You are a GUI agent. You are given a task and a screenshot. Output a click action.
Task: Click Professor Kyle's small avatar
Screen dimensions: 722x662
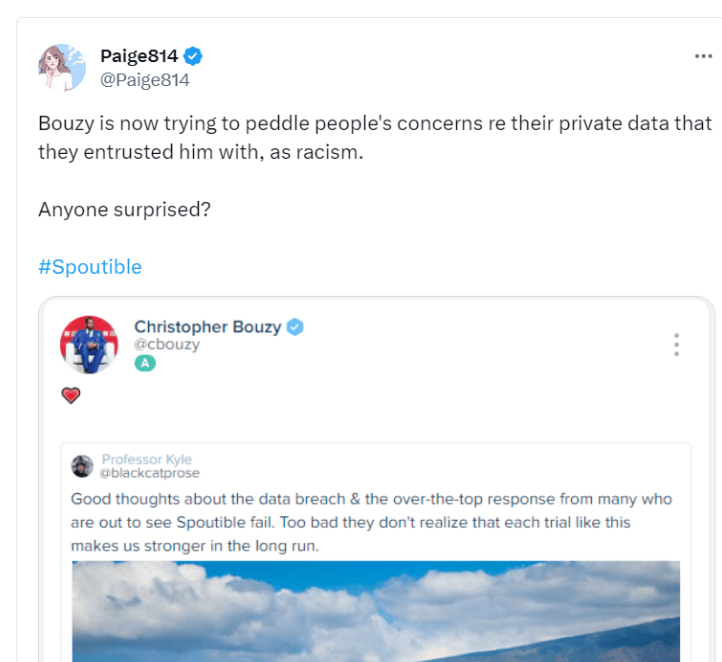(82, 465)
